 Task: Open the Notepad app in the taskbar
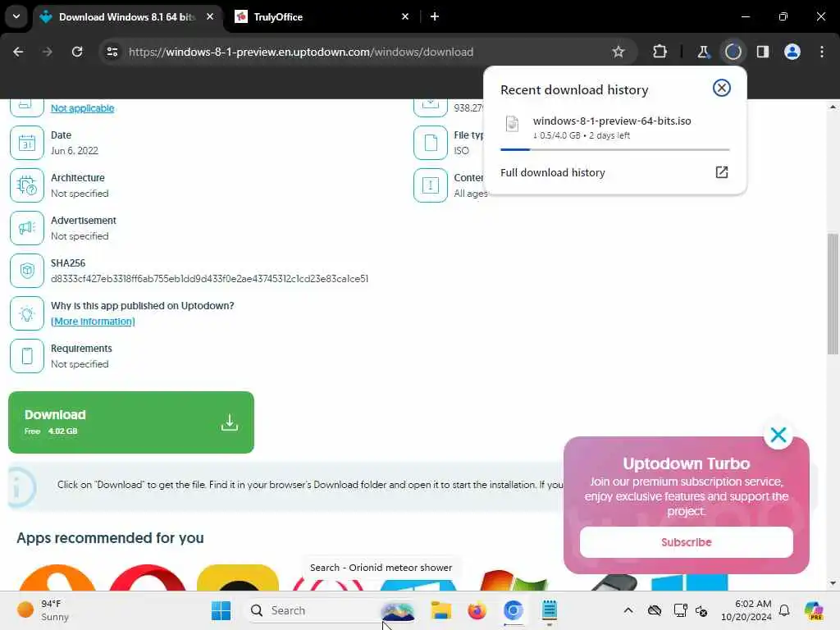(x=549, y=610)
